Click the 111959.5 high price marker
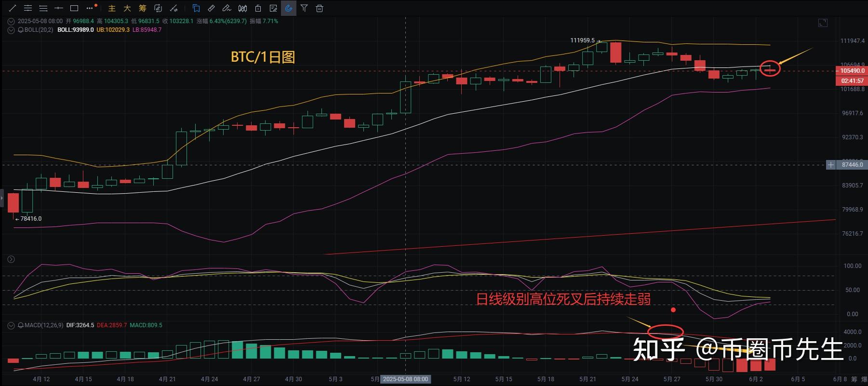Image resolution: width=868 pixels, height=386 pixels. click(x=582, y=40)
